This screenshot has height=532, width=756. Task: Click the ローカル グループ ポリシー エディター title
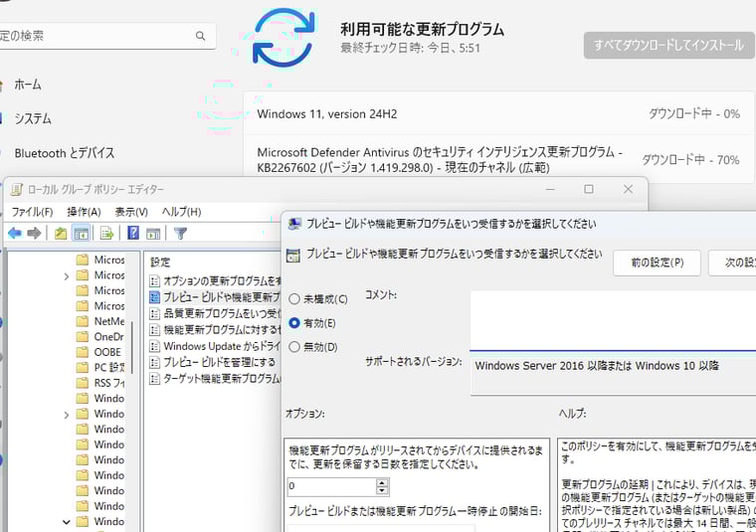tap(95, 189)
